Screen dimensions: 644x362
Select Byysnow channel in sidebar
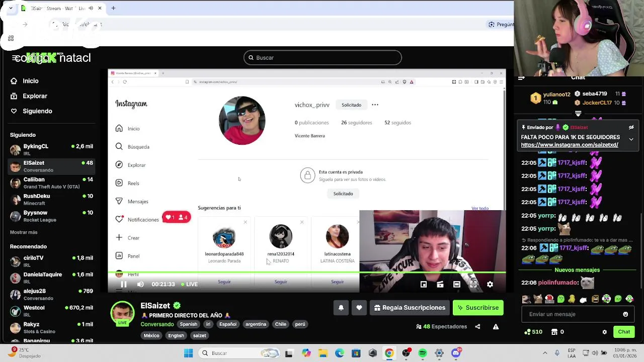[x=51, y=216]
